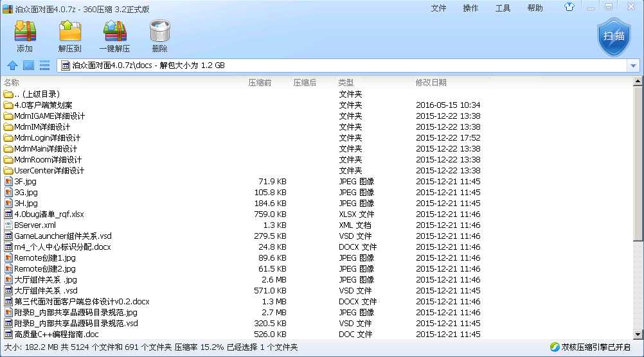Viewport: 644px width, 357px height.
Task: Select the 4.0客户端策划案 folder icon
Action: tap(8, 105)
